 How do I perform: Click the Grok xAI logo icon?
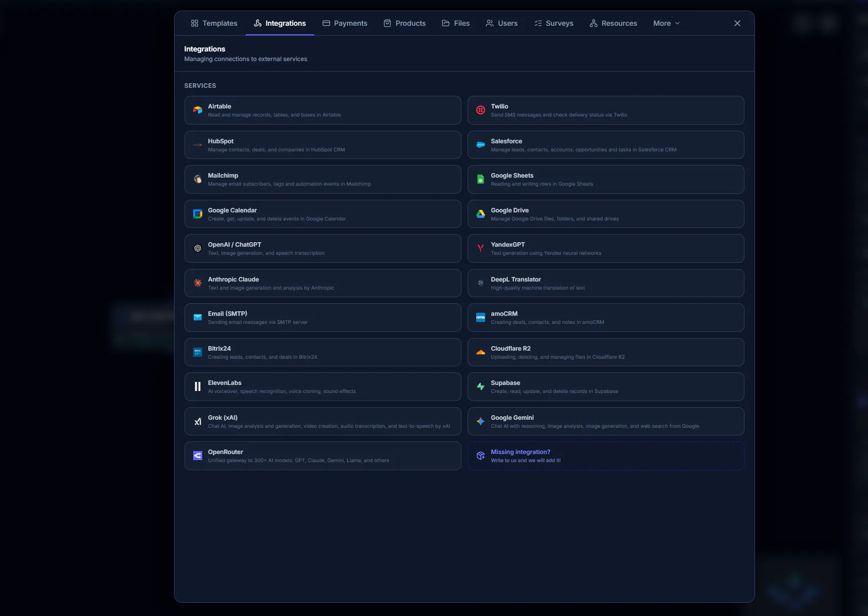[x=198, y=421]
